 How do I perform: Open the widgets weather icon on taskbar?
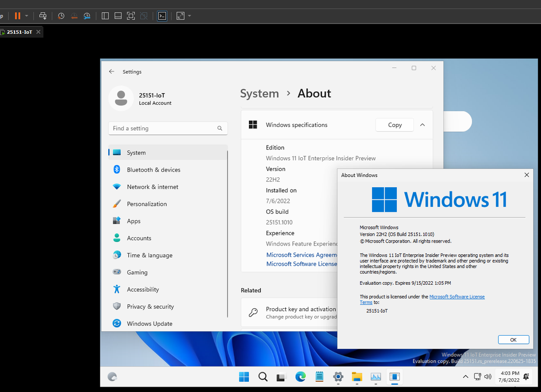(112, 377)
